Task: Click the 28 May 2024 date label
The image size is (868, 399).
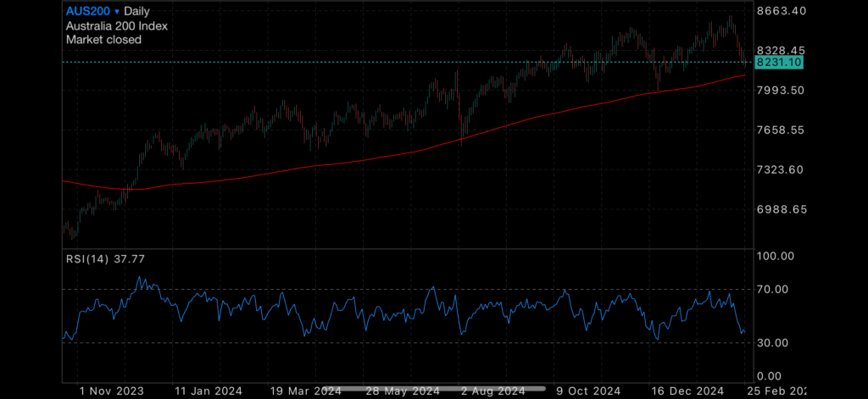Action: tap(403, 391)
